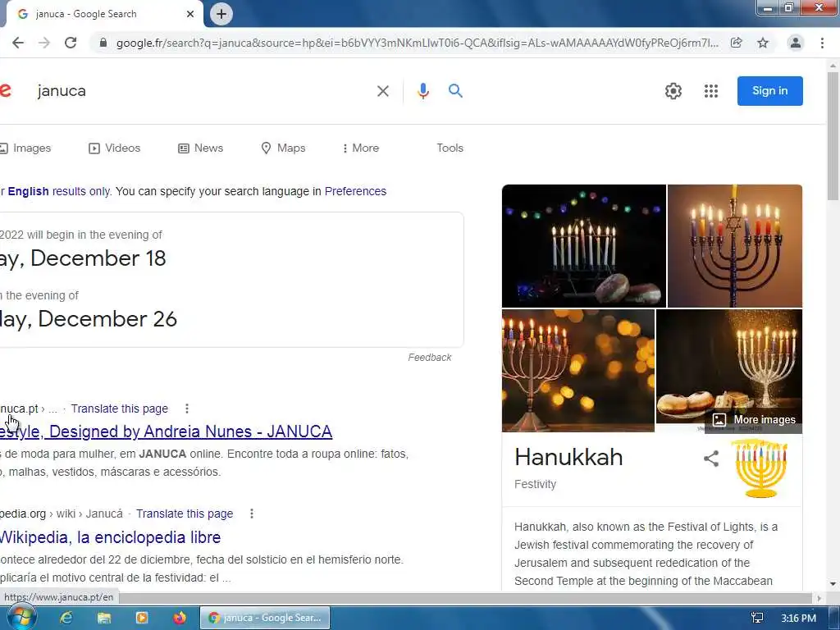Reload the page
840x630 pixels.
tap(71, 43)
